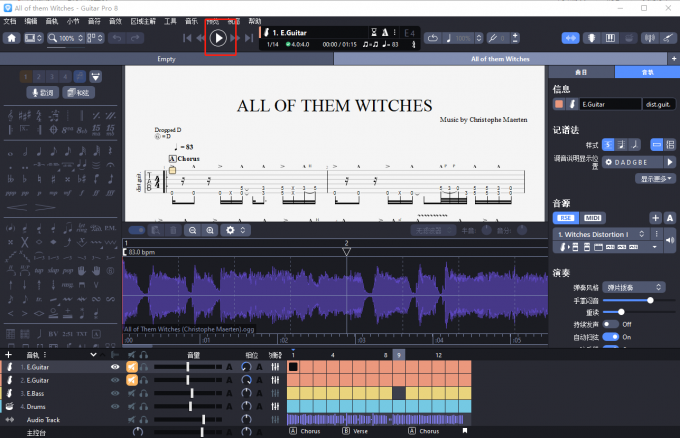Screen dimensions: 680x438
Task: Select the MIDI sound mode button
Action: point(592,217)
